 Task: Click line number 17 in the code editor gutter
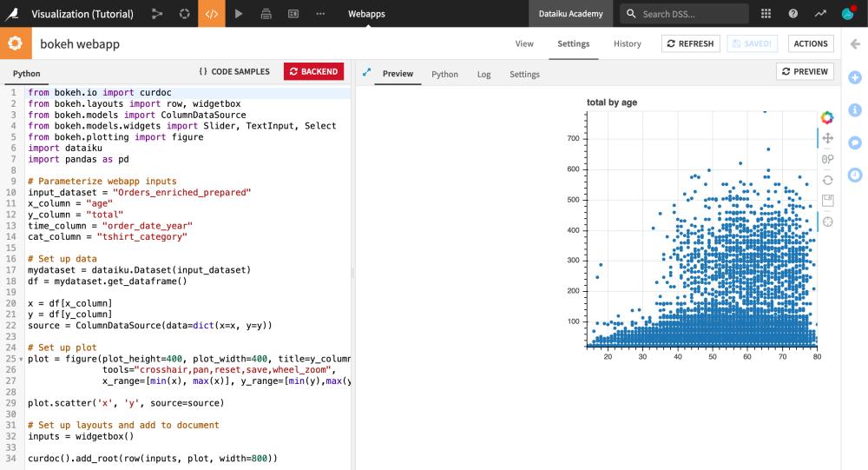coord(11,270)
